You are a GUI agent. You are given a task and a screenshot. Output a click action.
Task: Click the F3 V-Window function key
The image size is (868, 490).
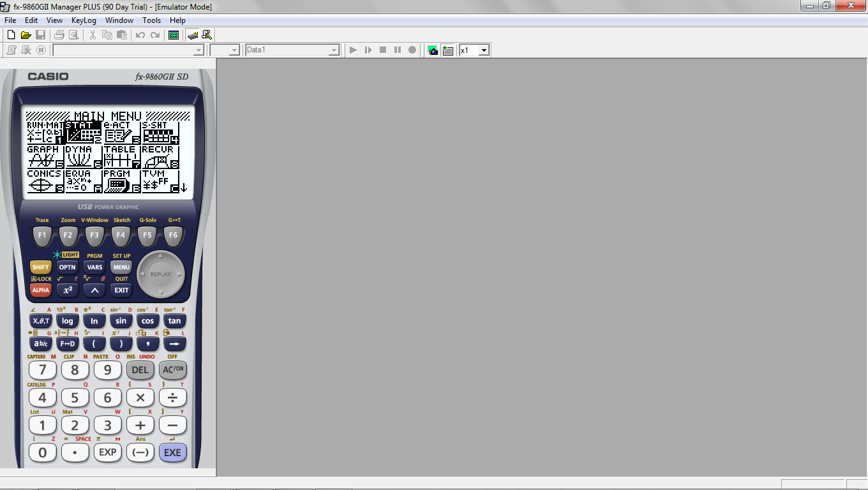pos(94,235)
